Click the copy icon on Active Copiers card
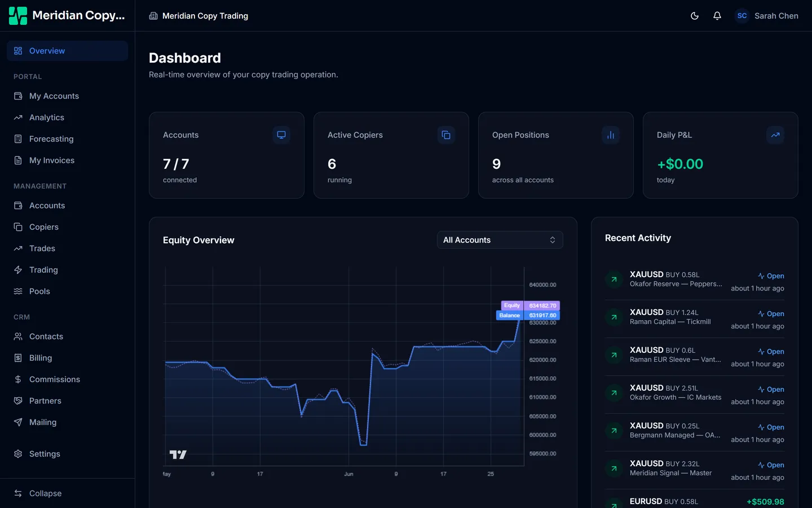The height and width of the screenshot is (508, 812). pos(446,135)
